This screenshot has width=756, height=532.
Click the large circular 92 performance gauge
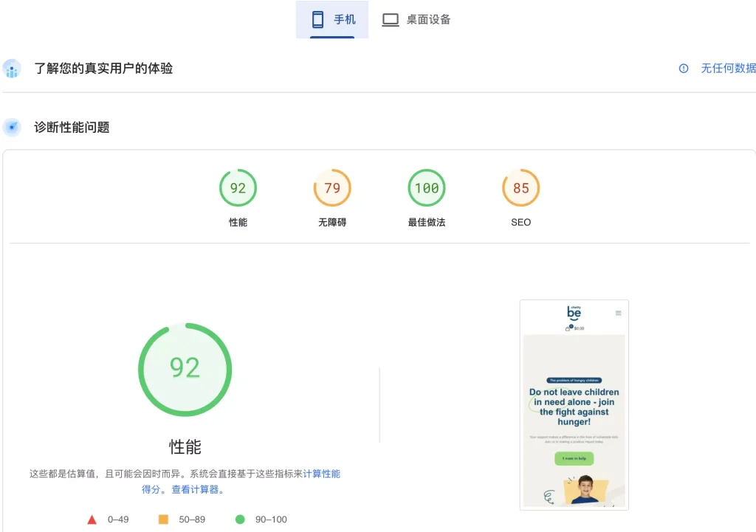pyautogui.click(x=185, y=369)
